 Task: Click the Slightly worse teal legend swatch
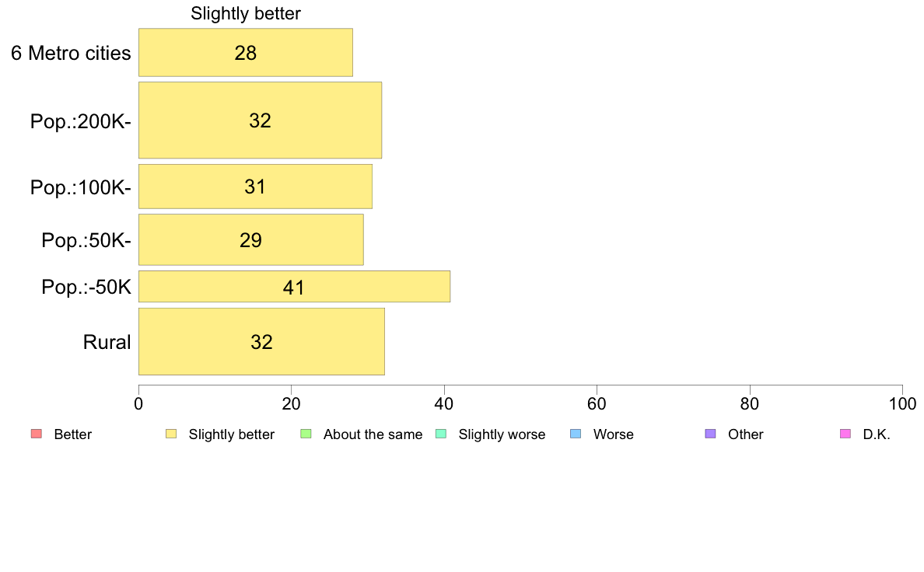coord(441,434)
